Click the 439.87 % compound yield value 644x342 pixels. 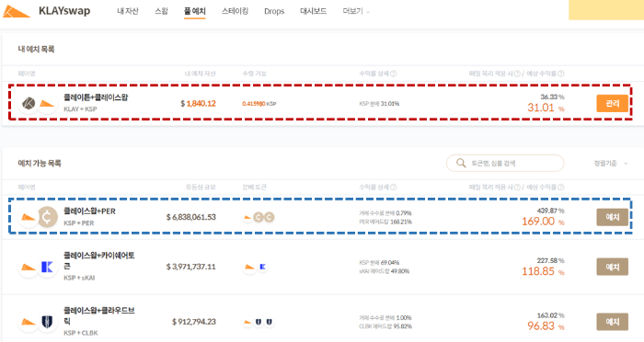(550, 211)
